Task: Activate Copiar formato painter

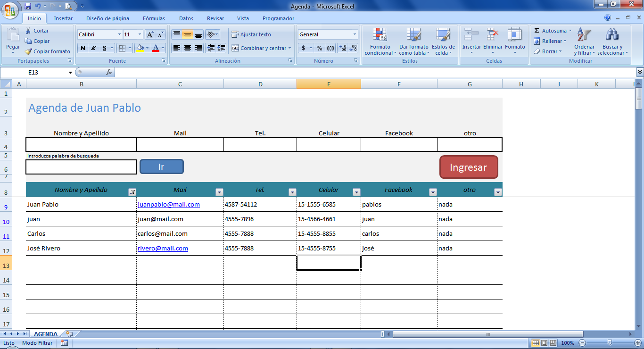Action: pyautogui.click(x=48, y=51)
